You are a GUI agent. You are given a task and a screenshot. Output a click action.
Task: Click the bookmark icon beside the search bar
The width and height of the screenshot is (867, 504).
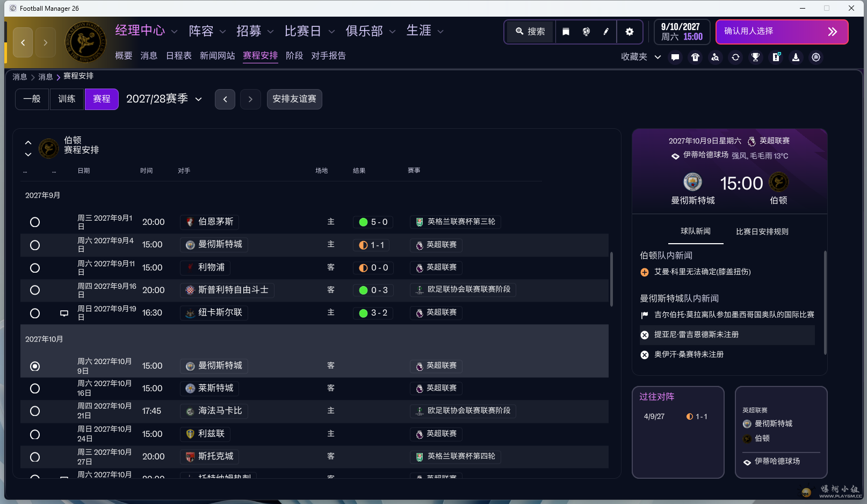tap(565, 32)
